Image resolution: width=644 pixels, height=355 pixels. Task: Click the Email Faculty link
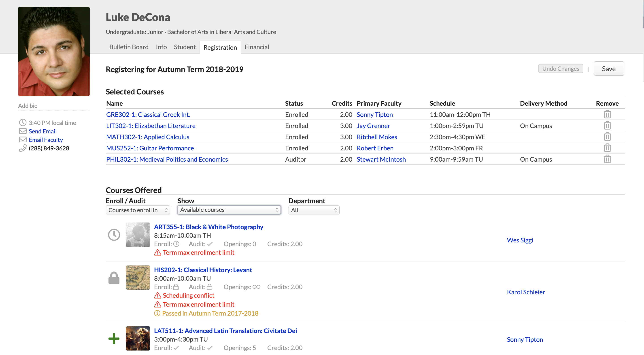46,140
